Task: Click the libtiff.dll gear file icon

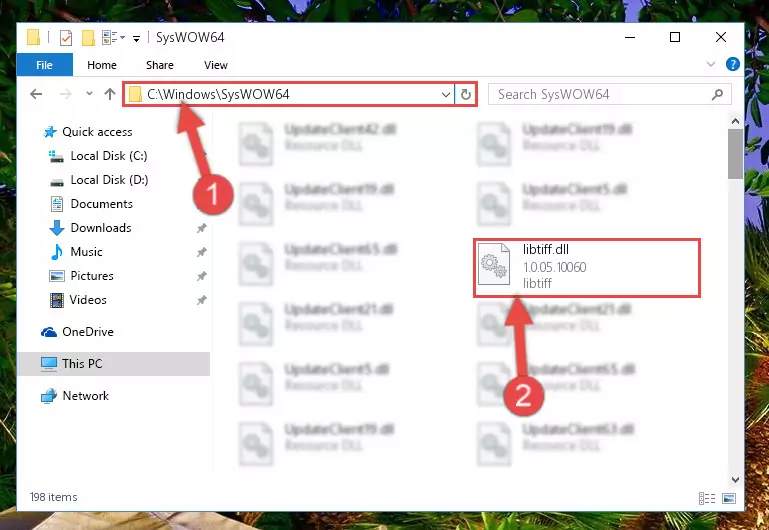Action: coord(494,265)
